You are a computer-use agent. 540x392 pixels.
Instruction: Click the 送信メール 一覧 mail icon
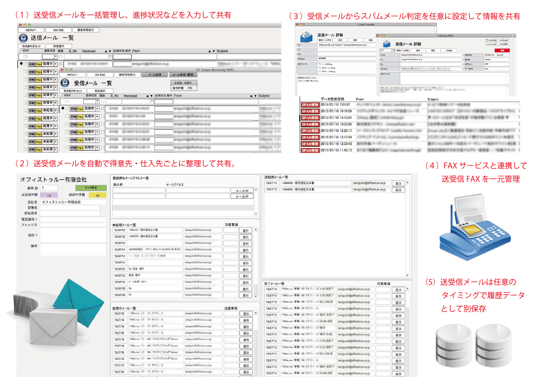(x=23, y=37)
